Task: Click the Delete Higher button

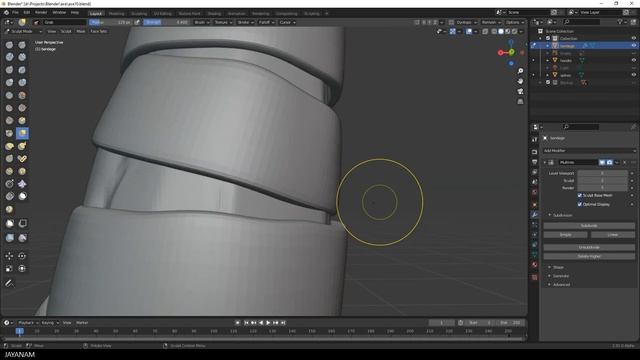Action: (589, 256)
